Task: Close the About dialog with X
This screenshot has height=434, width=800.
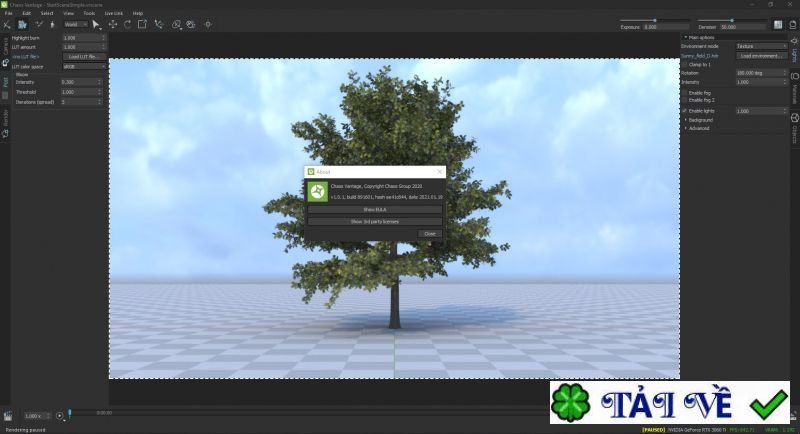Action: tap(440, 172)
